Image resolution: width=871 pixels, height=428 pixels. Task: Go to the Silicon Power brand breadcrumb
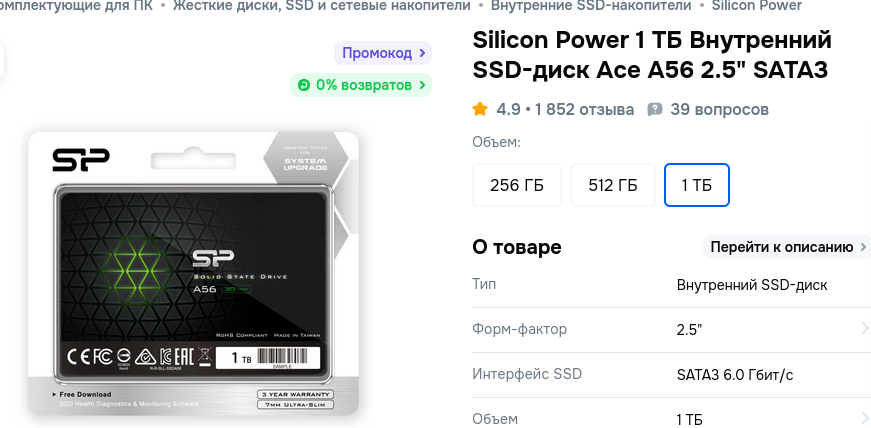(x=756, y=6)
